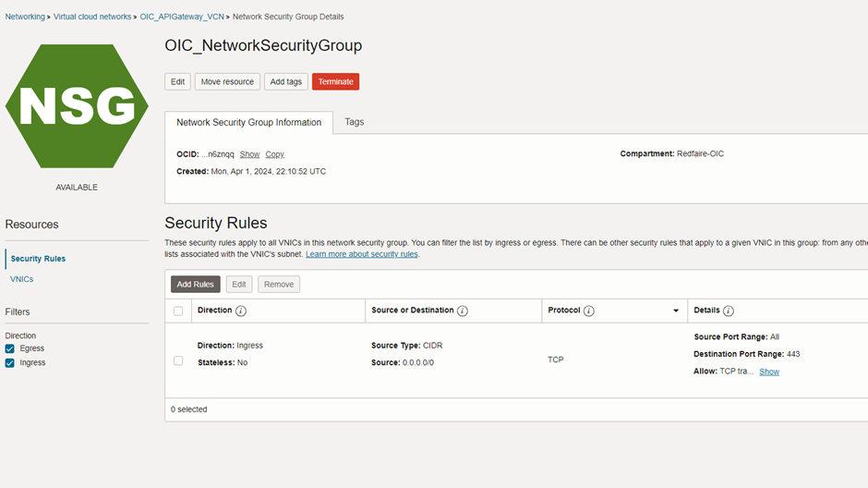Go to Virtual cloud networks breadcrumb

tap(92, 17)
